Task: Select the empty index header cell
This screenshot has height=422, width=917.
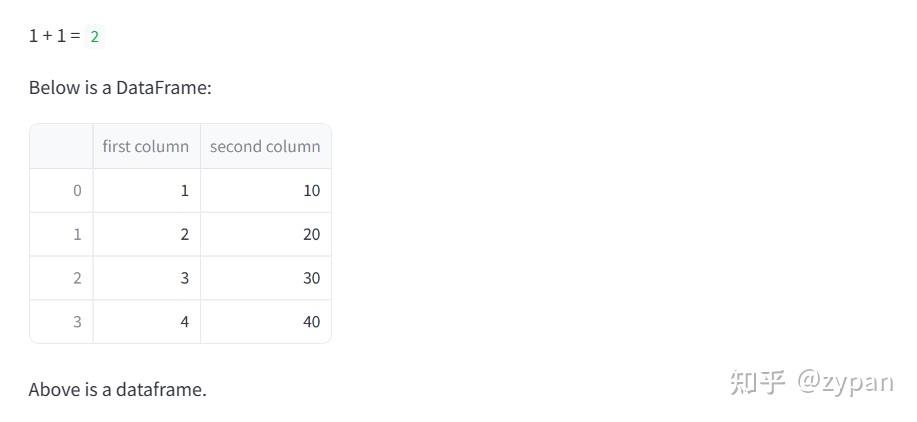Action: pos(61,146)
